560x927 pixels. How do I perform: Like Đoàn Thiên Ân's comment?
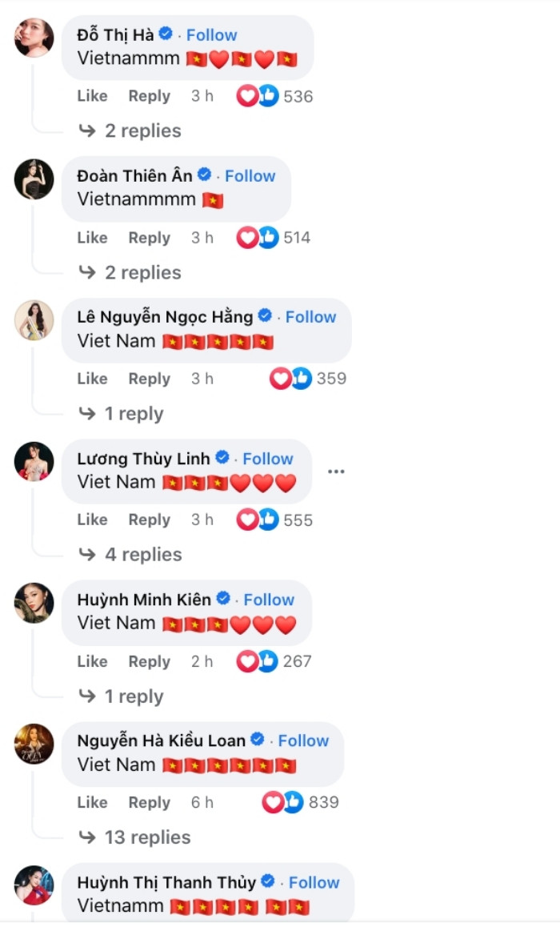coord(92,238)
